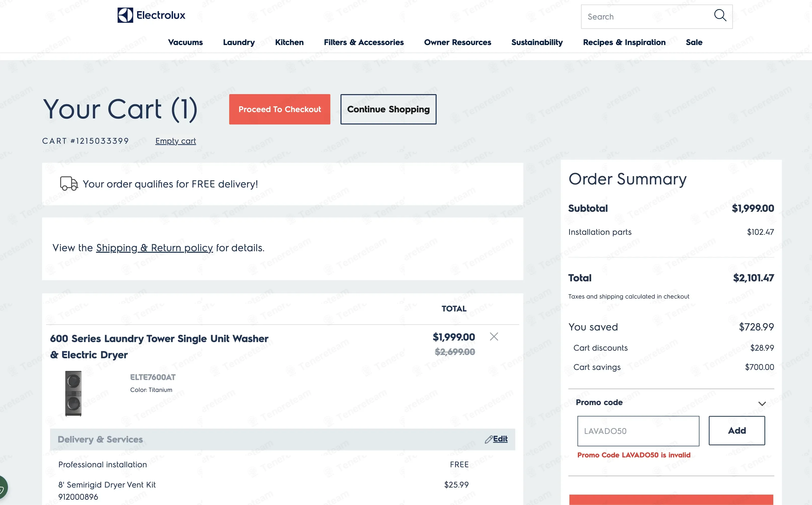Open the Vacuums menu
812x505 pixels.
185,43
